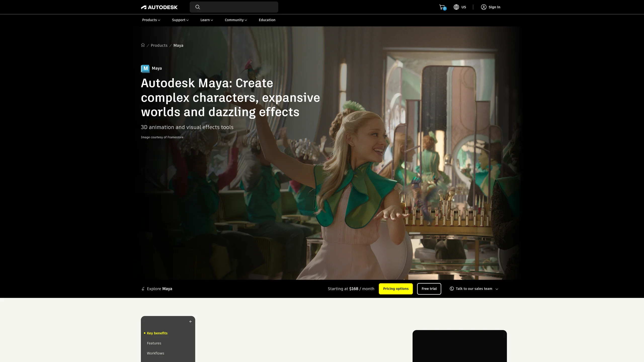This screenshot has height=362, width=644.
Task: Click the Sign in user icon
Action: pyautogui.click(x=484, y=7)
